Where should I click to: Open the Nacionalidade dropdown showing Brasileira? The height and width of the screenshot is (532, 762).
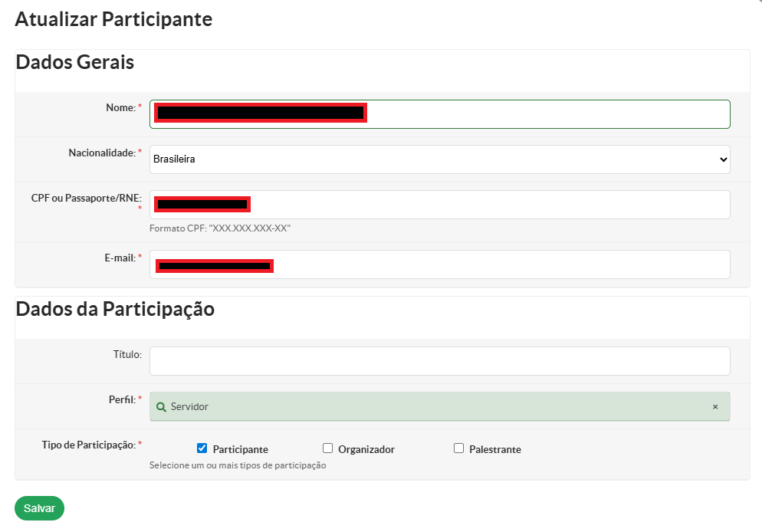click(x=439, y=159)
